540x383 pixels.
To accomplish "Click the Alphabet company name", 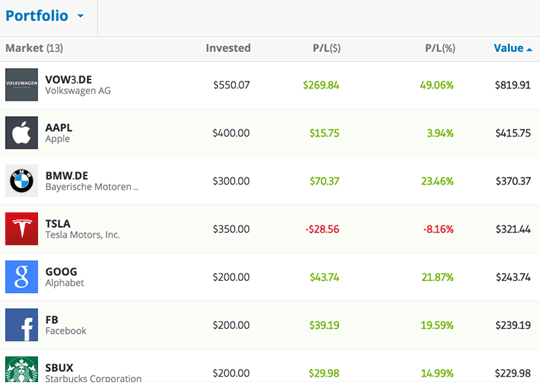I will click(64, 283).
